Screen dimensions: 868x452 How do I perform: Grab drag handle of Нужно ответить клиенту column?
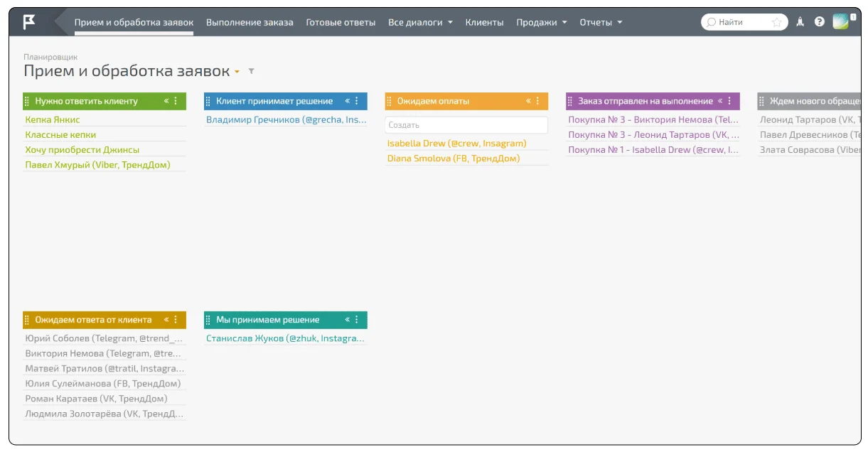[28, 101]
